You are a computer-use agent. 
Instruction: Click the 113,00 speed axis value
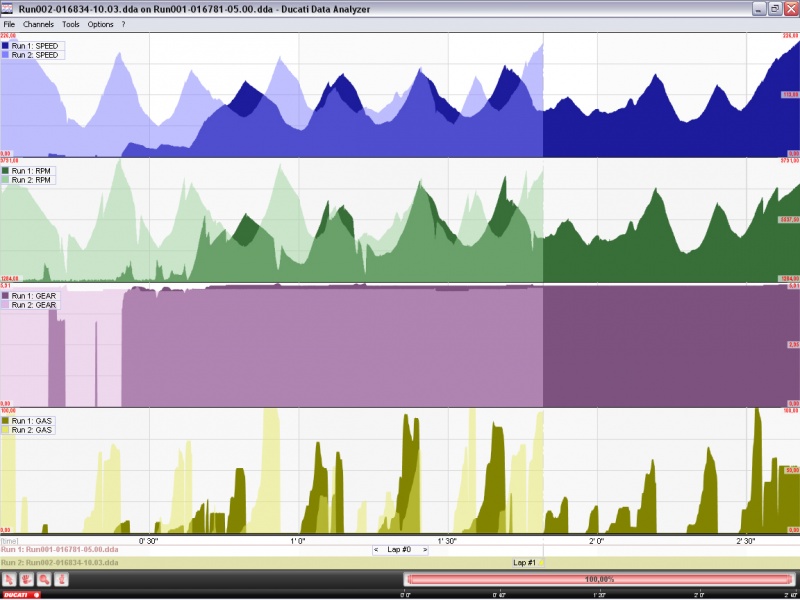pyautogui.click(x=790, y=94)
